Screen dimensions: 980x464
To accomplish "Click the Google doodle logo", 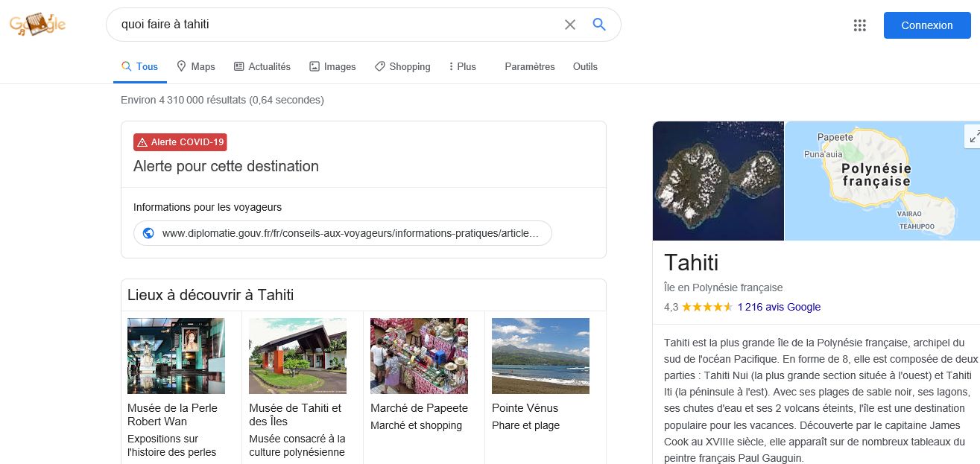I will [x=37, y=25].
